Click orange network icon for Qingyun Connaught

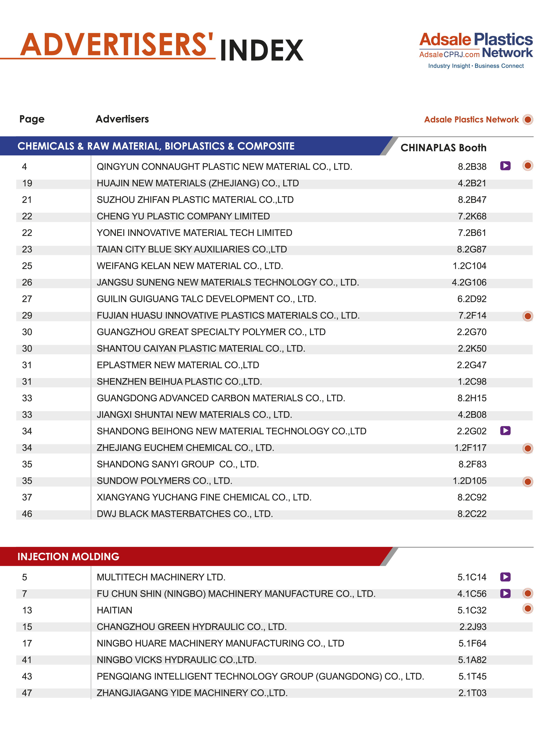tap(528, 166)
